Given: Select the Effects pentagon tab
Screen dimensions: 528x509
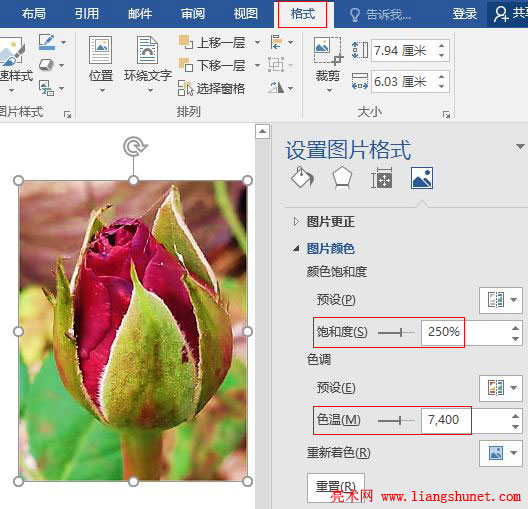Looking at the screenshot, I should (x=342, y=178).
